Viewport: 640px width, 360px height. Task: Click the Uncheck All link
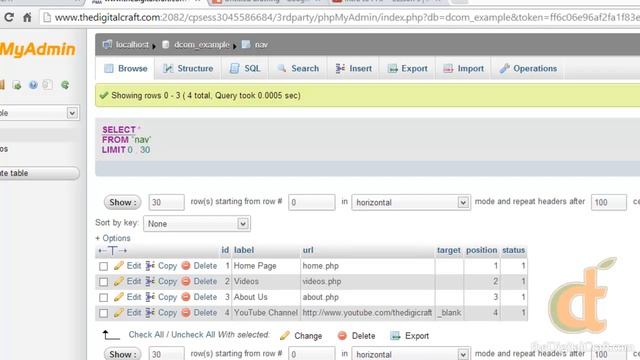(193, 335)
